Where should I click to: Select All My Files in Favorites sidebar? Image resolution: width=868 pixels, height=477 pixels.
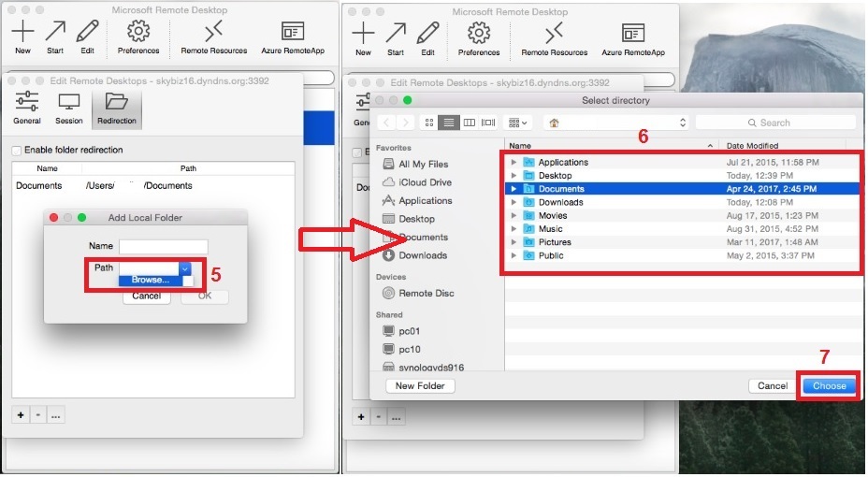click(423, 165)
